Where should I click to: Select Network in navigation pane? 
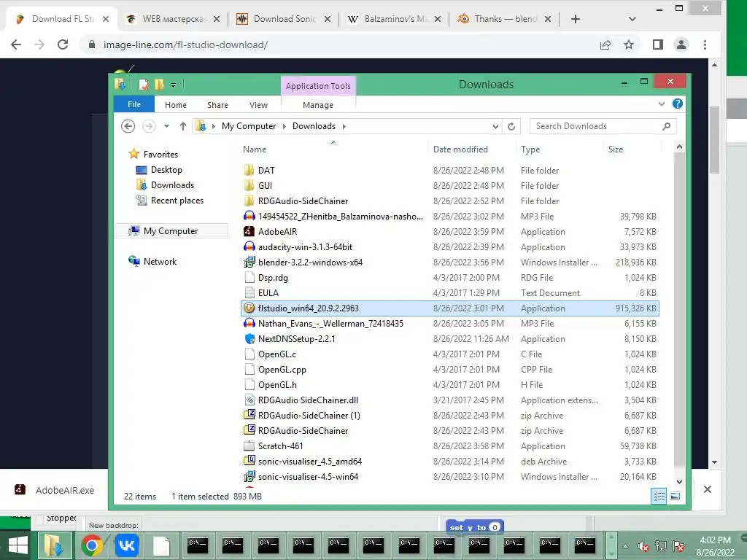pos(160,262)
